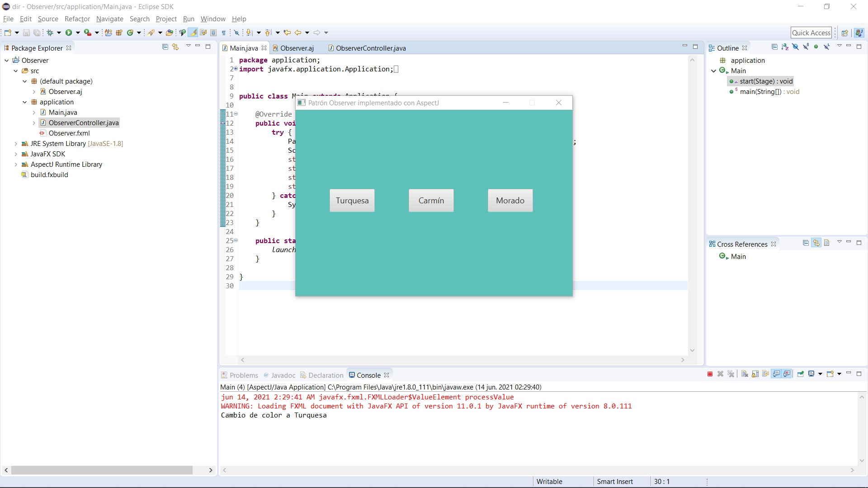Expand the JRE System Library node
The width and height of the screenshot is (868, 488).
16,144
